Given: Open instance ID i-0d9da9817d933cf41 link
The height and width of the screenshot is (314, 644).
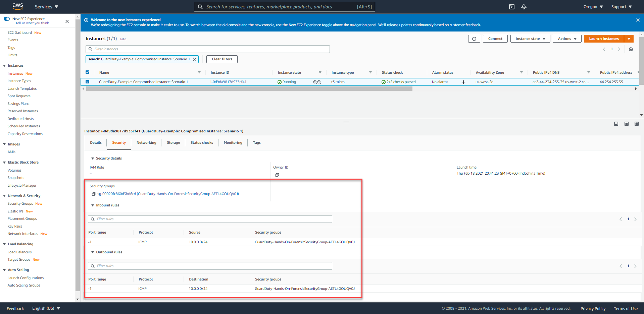Looking at the screenshot, I should (x=229, y=82).
